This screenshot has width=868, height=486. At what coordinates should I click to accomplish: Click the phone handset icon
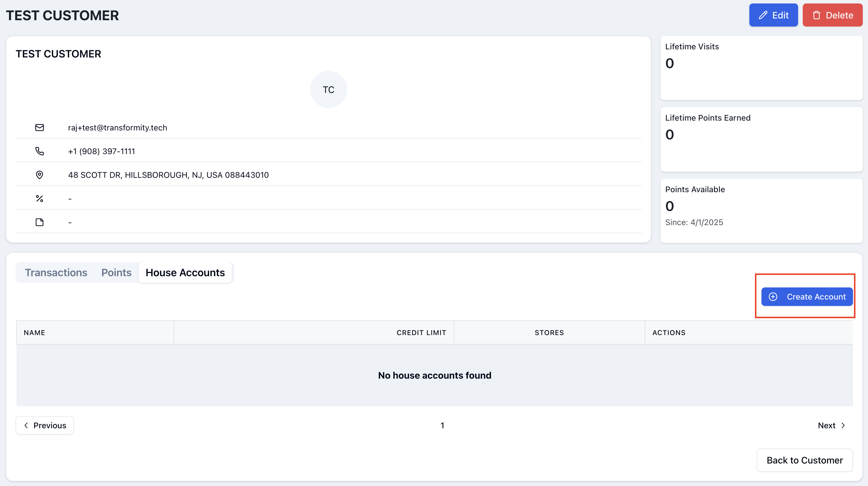(x=40, y=151)
